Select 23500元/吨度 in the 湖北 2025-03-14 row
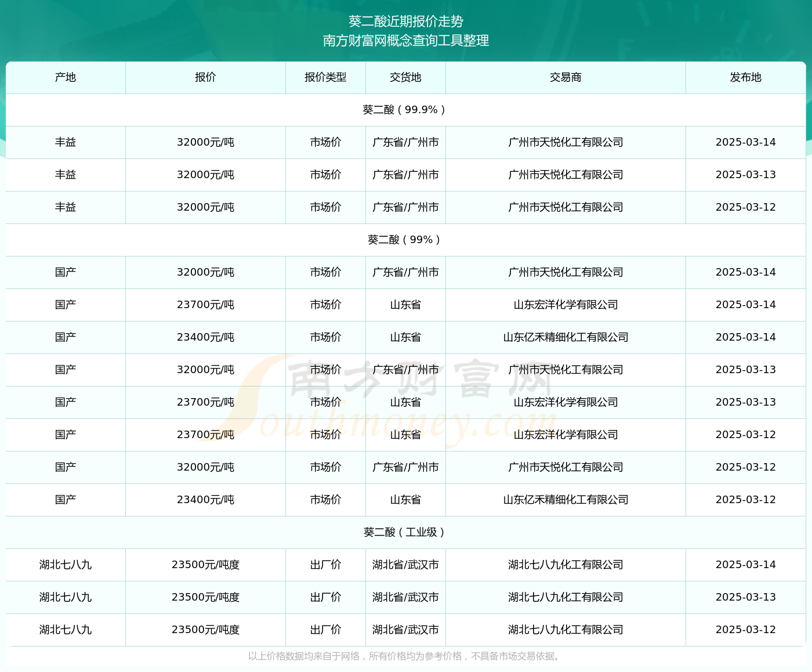Image resolution: width=812 pixels, height=672 pixels. click(205, 565)
